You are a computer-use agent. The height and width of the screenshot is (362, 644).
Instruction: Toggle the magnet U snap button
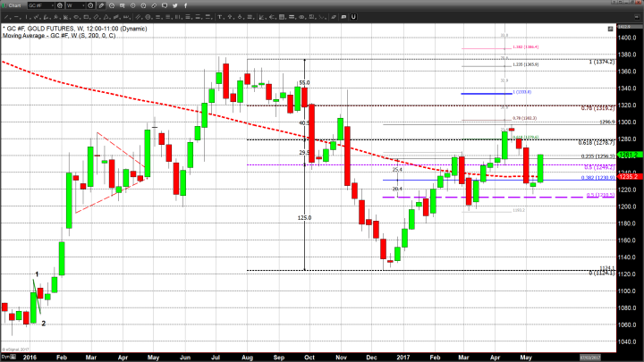[x=353, y=17]
